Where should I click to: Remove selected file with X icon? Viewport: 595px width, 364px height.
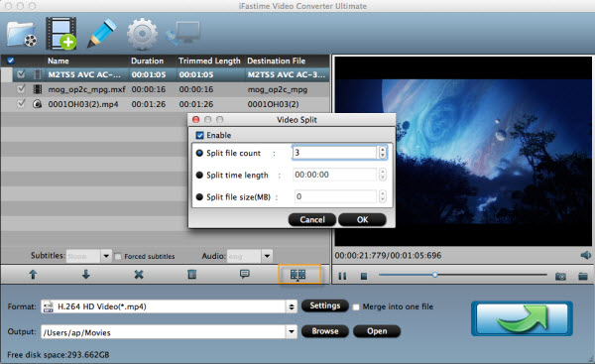pos(139,274)
